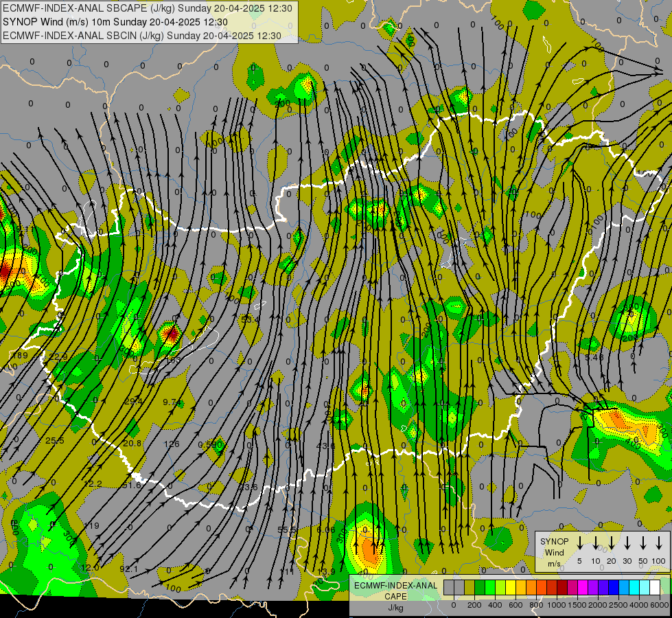
Task: Click the 10 m/s wind arrow in legend
Action: click(595, 543)
